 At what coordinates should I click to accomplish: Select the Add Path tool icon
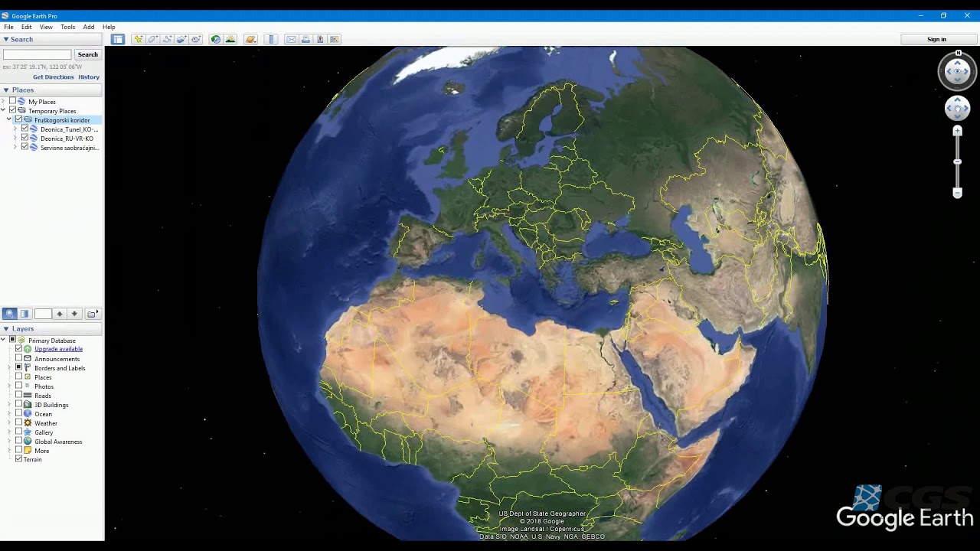(167, 39)
